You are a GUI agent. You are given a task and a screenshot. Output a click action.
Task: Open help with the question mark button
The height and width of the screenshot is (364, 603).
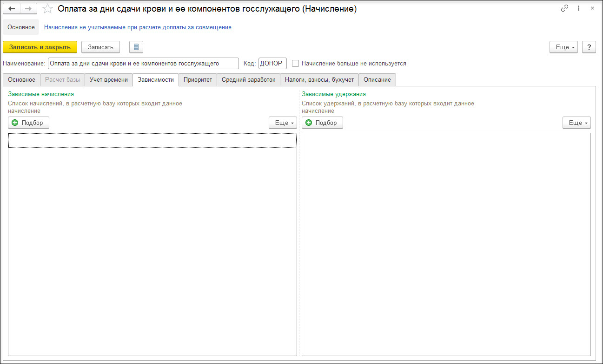coord(589,47)
